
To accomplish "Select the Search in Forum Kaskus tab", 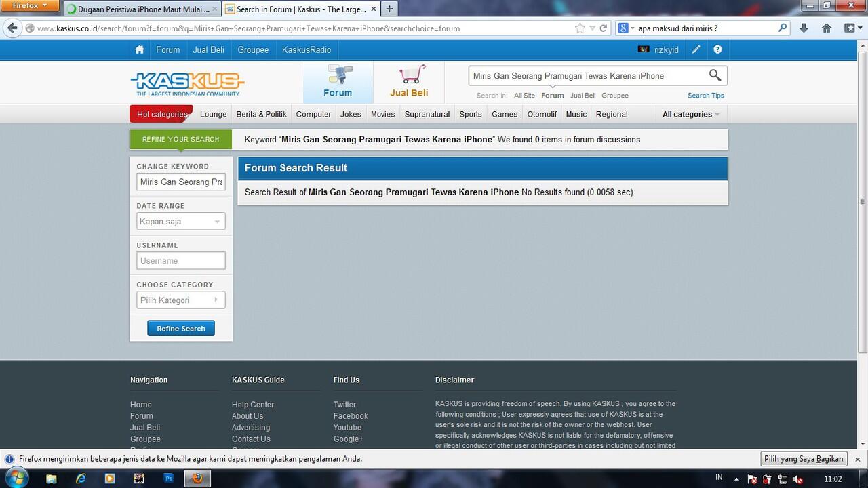I will pos(302,9).
